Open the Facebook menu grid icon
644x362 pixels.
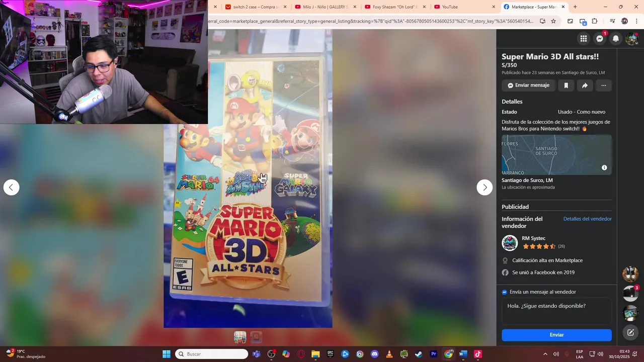coord(584,39)
